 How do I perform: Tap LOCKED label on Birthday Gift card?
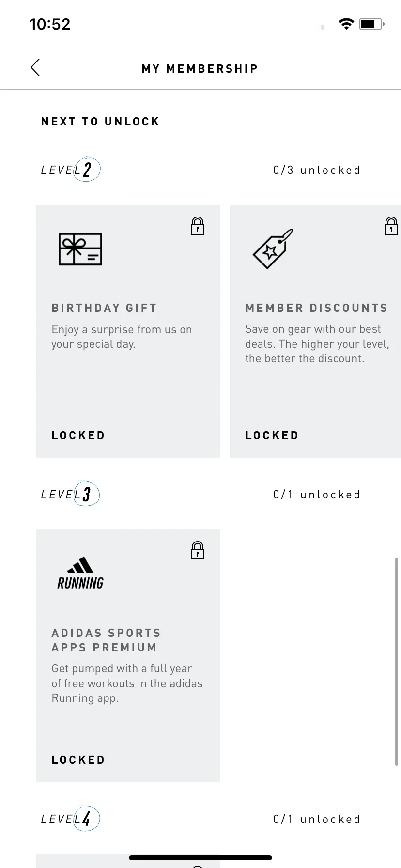(78, 435)
